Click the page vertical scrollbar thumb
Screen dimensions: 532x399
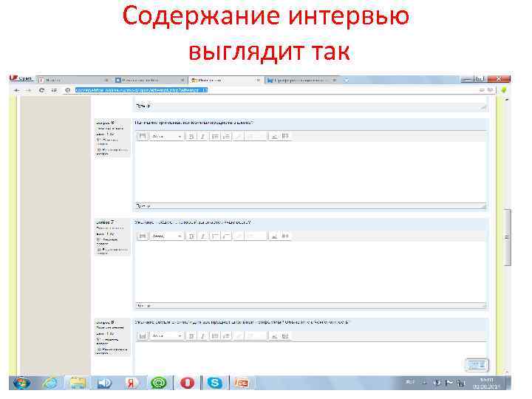tap(508, 237)
